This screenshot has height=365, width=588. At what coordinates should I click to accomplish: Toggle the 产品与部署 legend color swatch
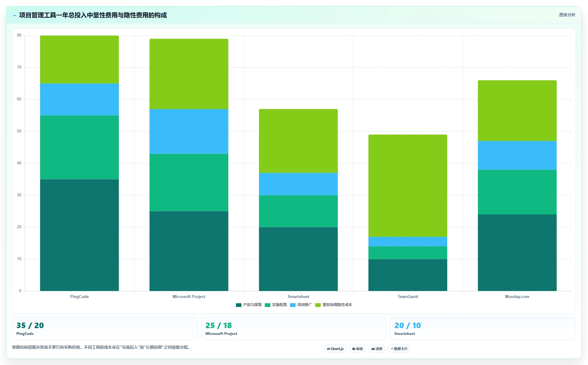239,305
